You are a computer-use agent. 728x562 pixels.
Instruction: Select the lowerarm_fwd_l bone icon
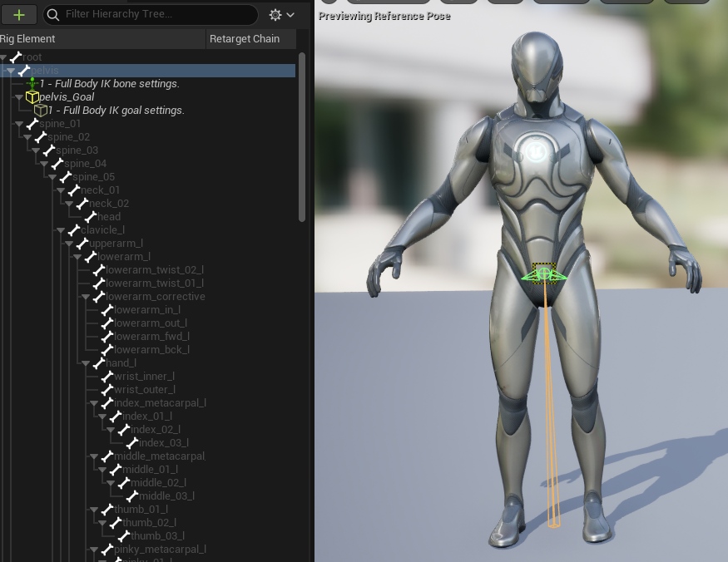(107, 337)
